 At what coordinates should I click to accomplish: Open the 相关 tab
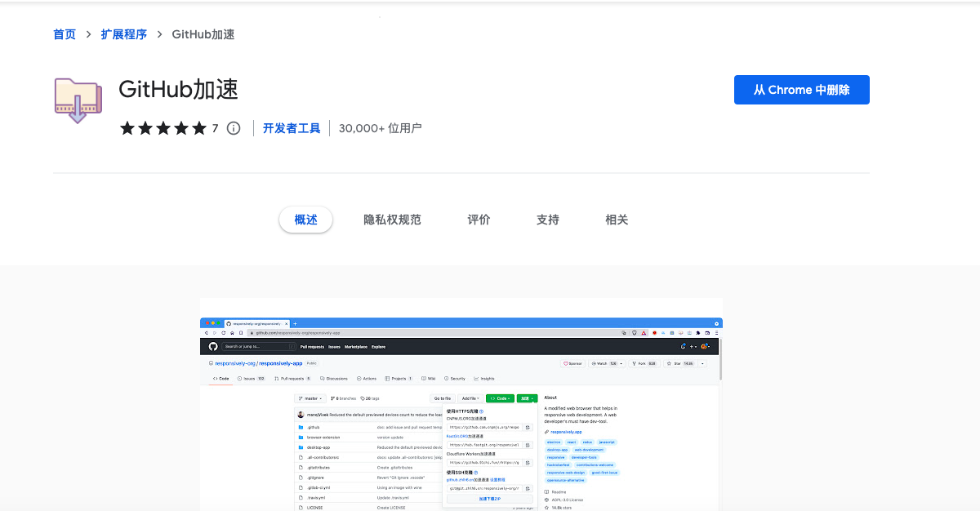coord(617,220)
